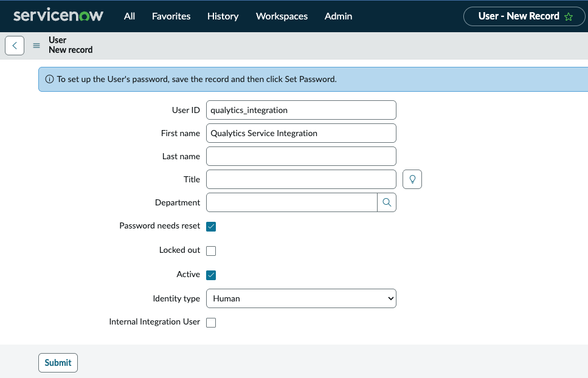Click the info icon in the blue banner
588x378 pixels.
tap(49, 80)
